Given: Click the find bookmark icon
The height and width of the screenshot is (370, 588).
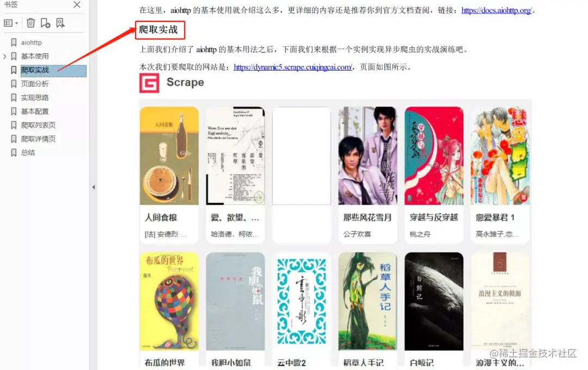Looking at the screenshot, I should (60, 23).
